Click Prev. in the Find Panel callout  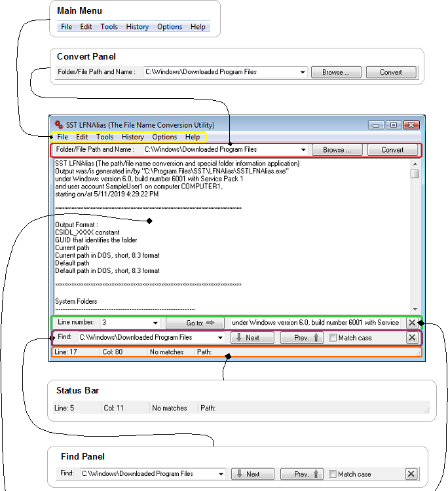(x=302, y=474)
